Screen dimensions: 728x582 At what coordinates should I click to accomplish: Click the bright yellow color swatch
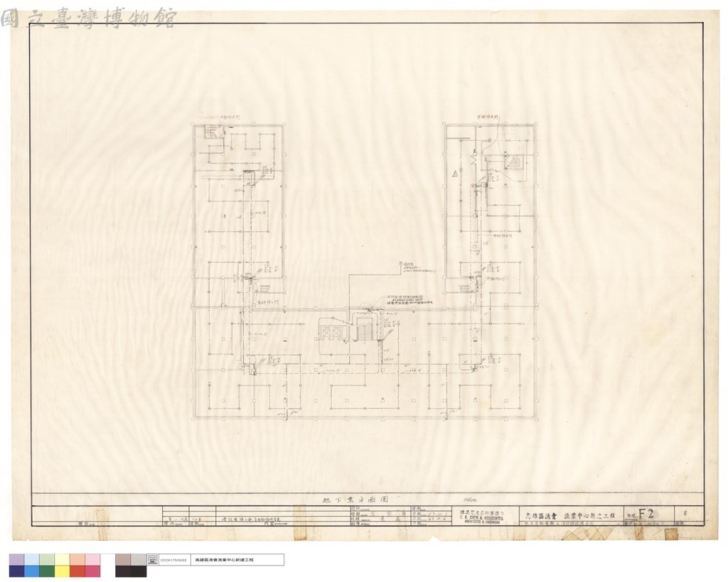click(x=63, y=571)
